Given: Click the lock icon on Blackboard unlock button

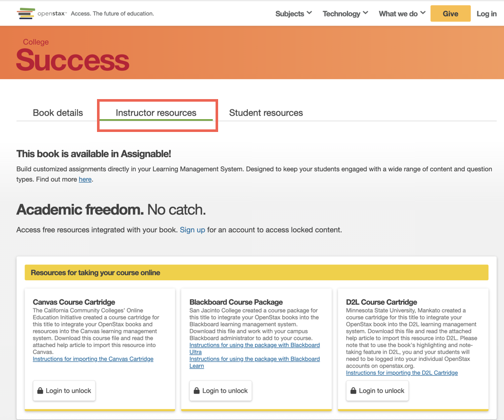Looking at the screenshot, I should pos(197,390).
